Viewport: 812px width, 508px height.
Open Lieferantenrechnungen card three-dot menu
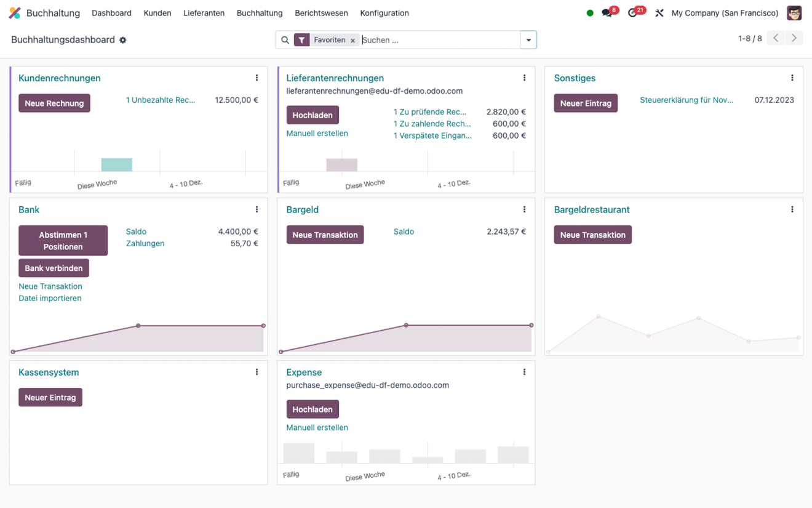coord(525,78)
